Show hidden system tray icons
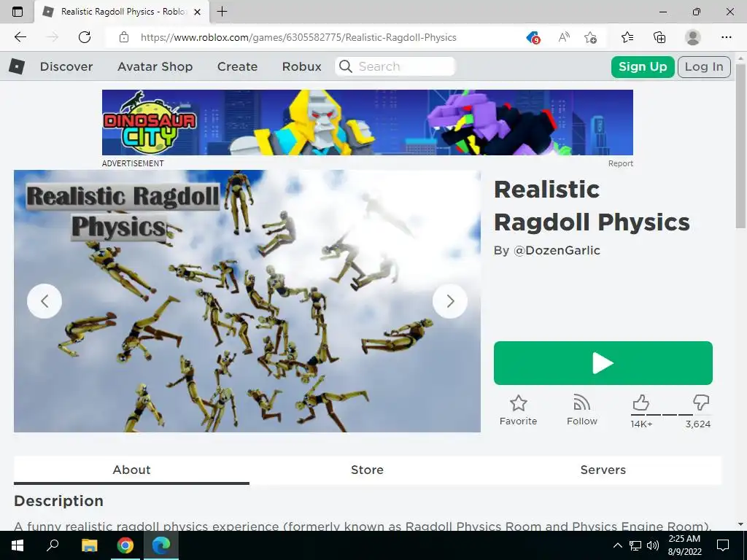Image resolution: width=747 pixels, height=560 pixels. pyautogui.click(x=617, y=545)
